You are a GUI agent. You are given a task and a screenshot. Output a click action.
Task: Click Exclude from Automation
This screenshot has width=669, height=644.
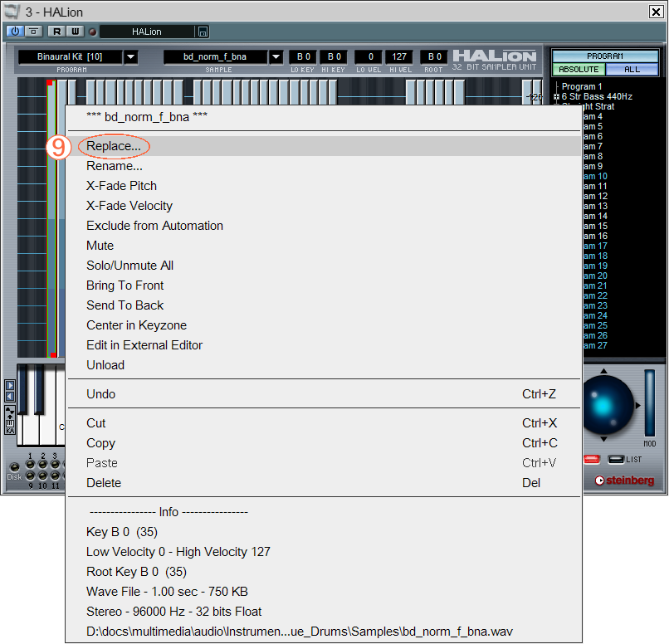pyautogui.click(x=324, y=226)
